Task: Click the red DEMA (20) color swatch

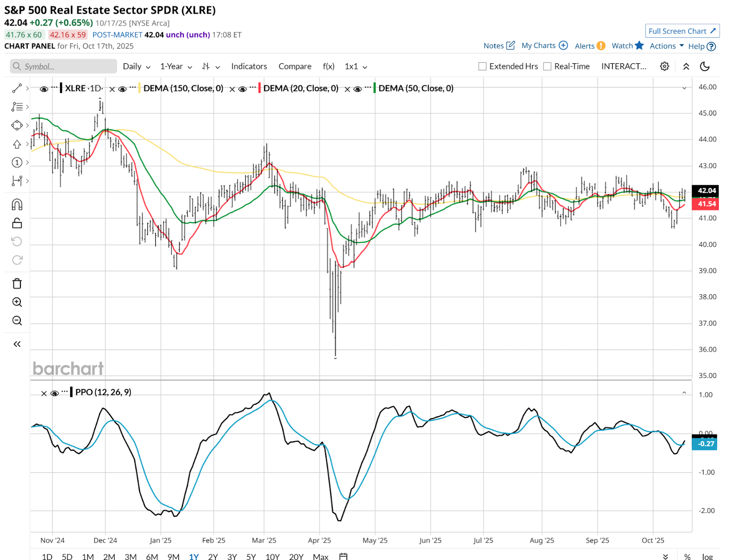Action: [x=260, y=88]
